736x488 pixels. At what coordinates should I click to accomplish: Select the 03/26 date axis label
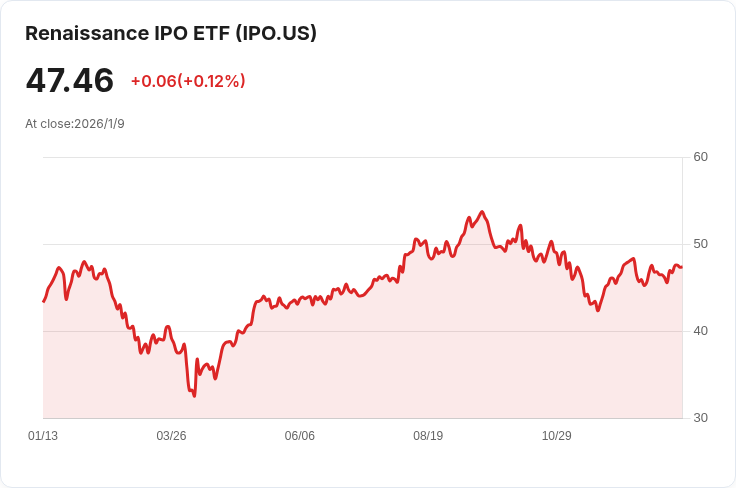171,436
